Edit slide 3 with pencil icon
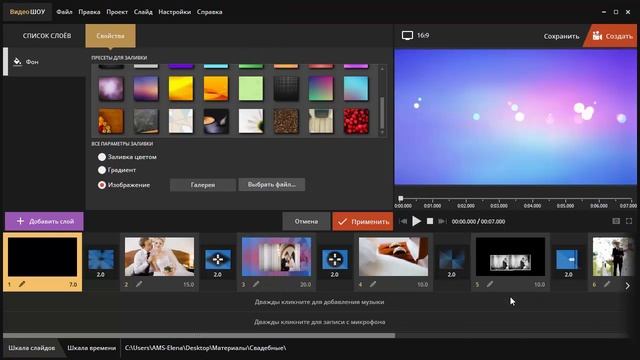The height and width of the screenshot is (360, 640). [x=256, y=284]
